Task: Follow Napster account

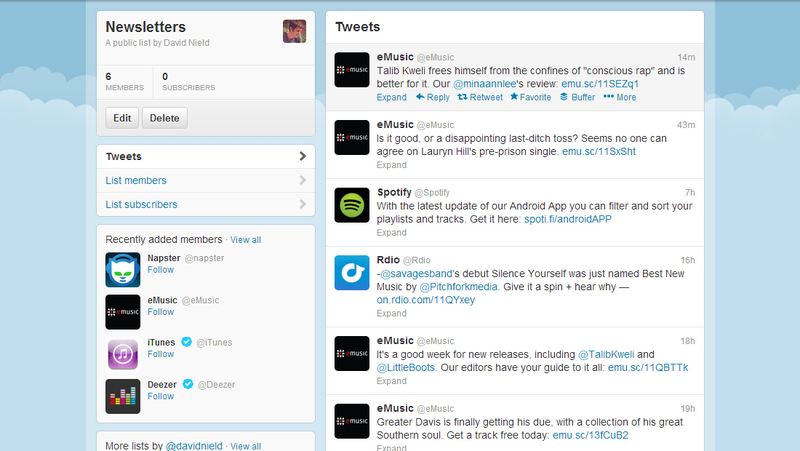Action: click(x=161, y=270)
